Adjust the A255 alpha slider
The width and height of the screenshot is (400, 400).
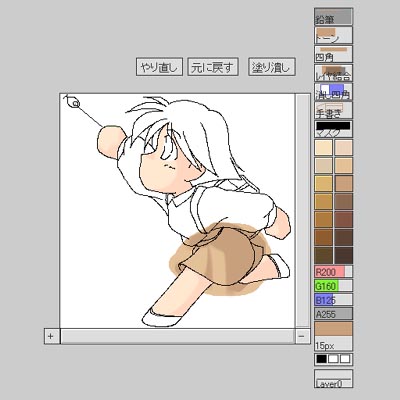tap(333, 314)
